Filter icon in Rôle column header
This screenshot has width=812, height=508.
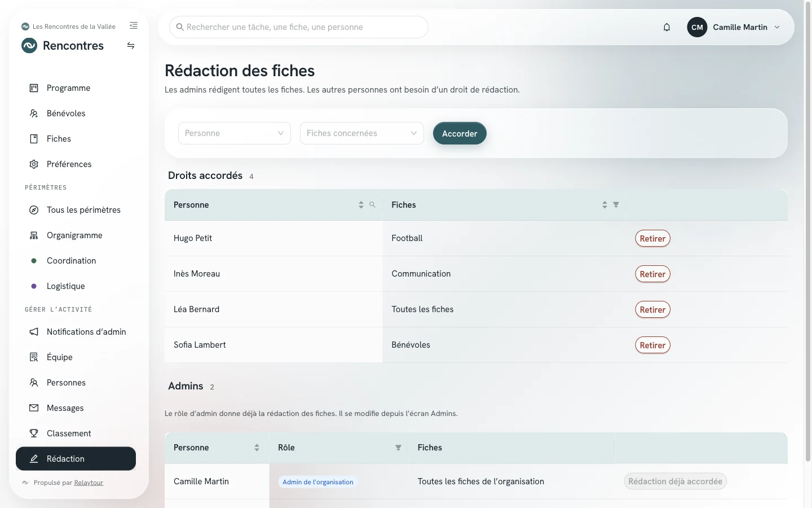[x=398, y=448]
